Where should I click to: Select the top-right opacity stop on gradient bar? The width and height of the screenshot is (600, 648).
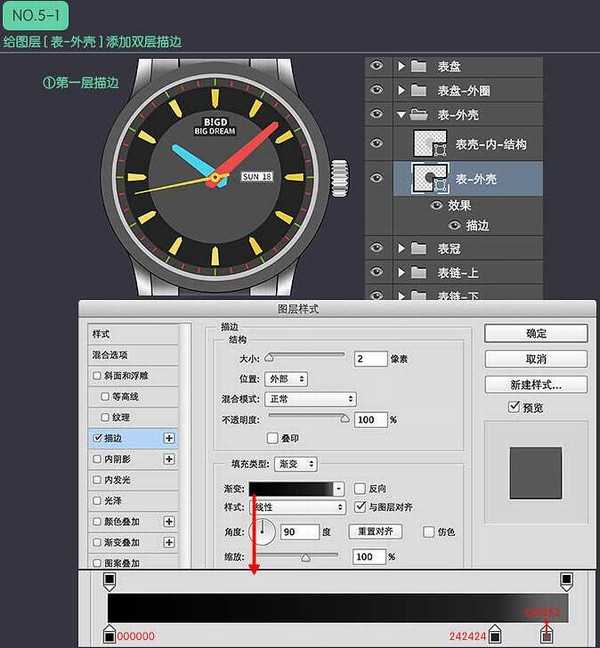566,580
